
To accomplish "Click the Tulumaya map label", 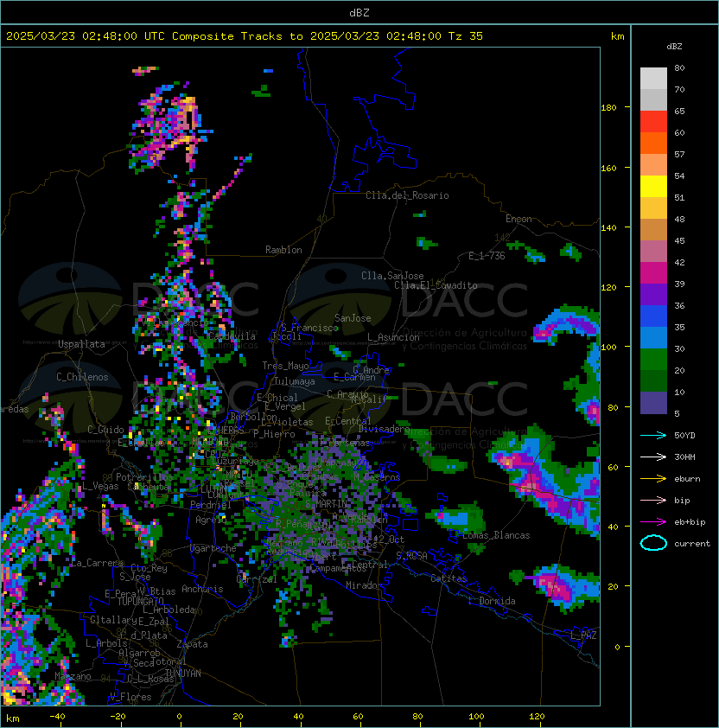I will coord(295,381).
